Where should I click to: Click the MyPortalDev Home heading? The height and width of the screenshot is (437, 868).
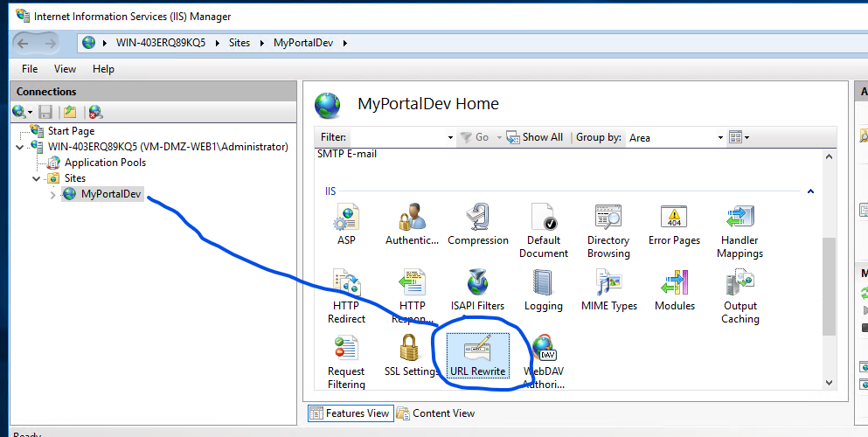tap(428, 104)
